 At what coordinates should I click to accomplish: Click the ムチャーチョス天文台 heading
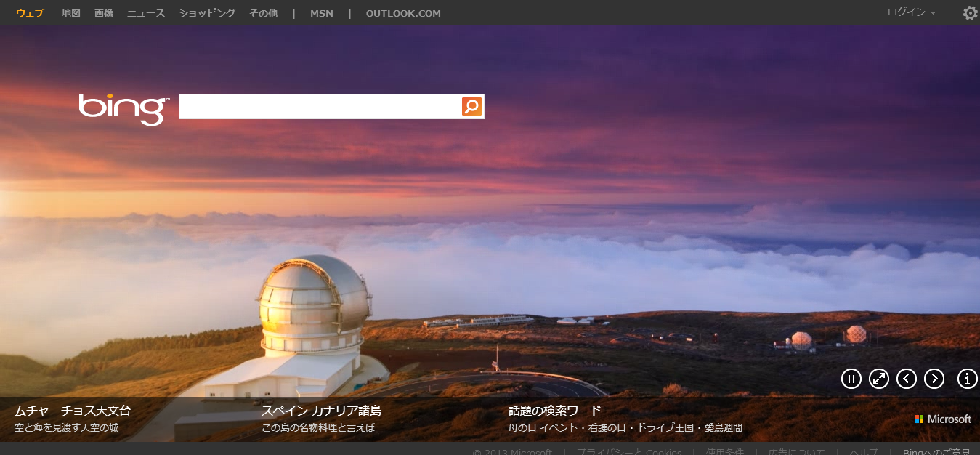[x=73, y=411]
